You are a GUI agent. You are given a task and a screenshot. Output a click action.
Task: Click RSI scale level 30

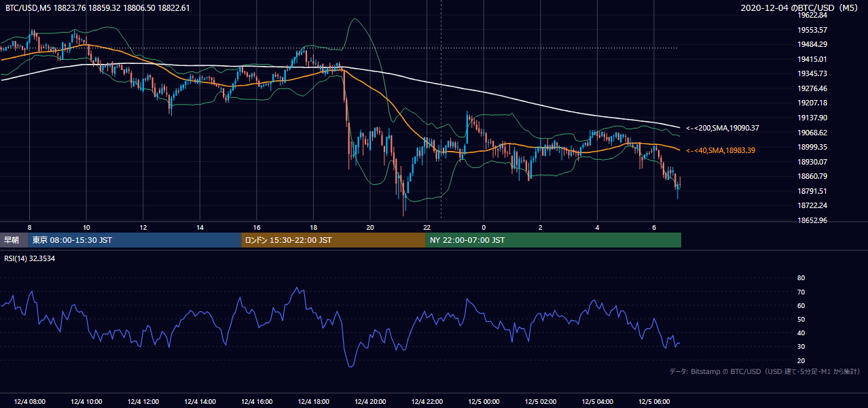(x=801, y=347)
